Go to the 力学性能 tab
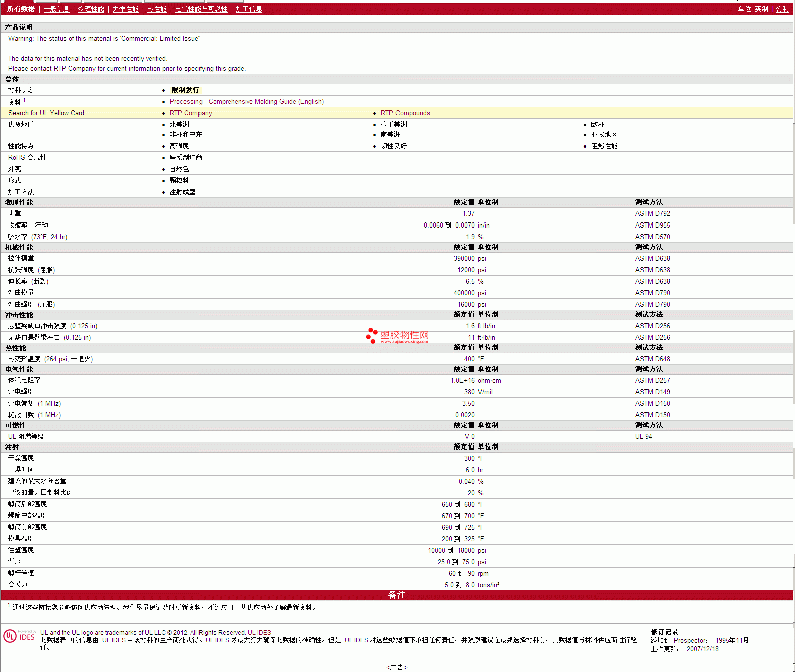 pyautogui.click(x=125, y=9)
